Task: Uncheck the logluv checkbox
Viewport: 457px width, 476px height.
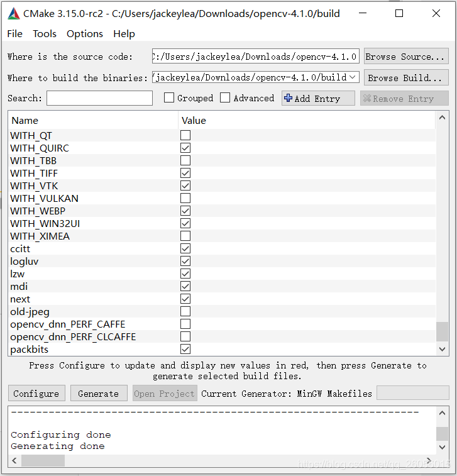Action: click(x=185, y=261)
